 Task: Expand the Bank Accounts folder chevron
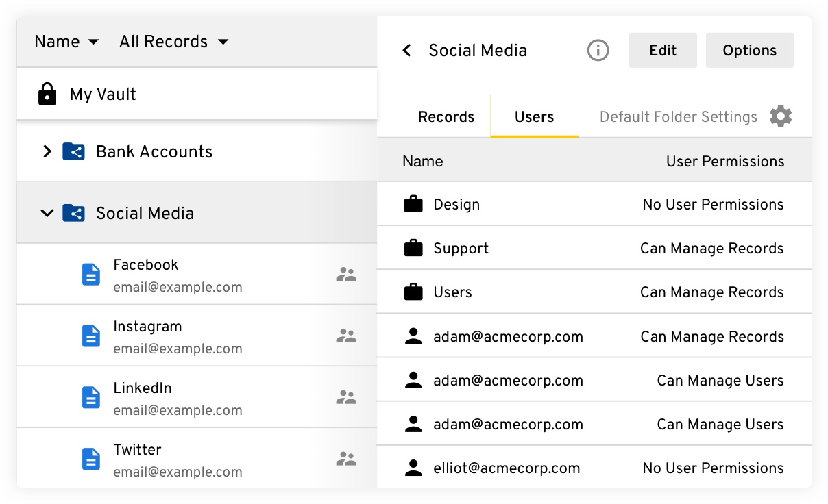(x=47, y=151)
